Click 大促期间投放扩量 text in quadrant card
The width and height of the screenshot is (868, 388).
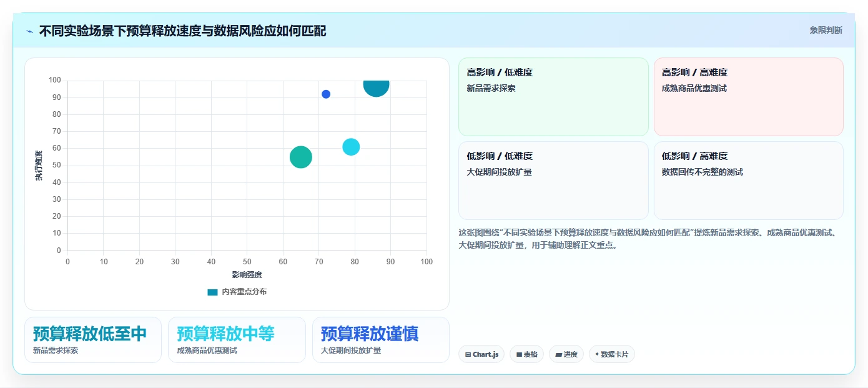pyautogui.click(x=499, y=172)
